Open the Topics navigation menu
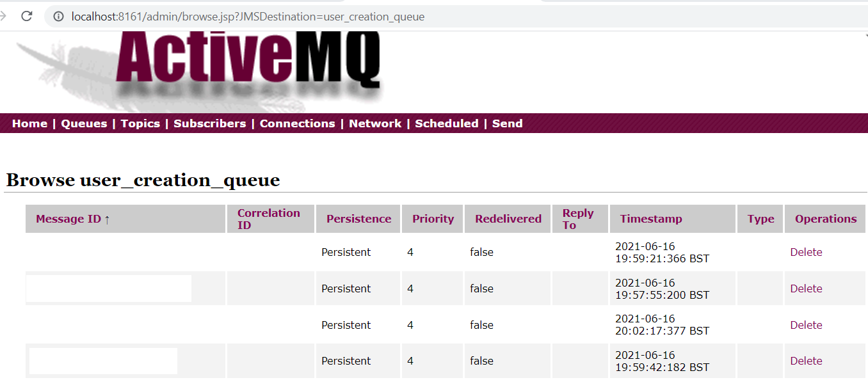868x387 pixels. click(140, 123)
